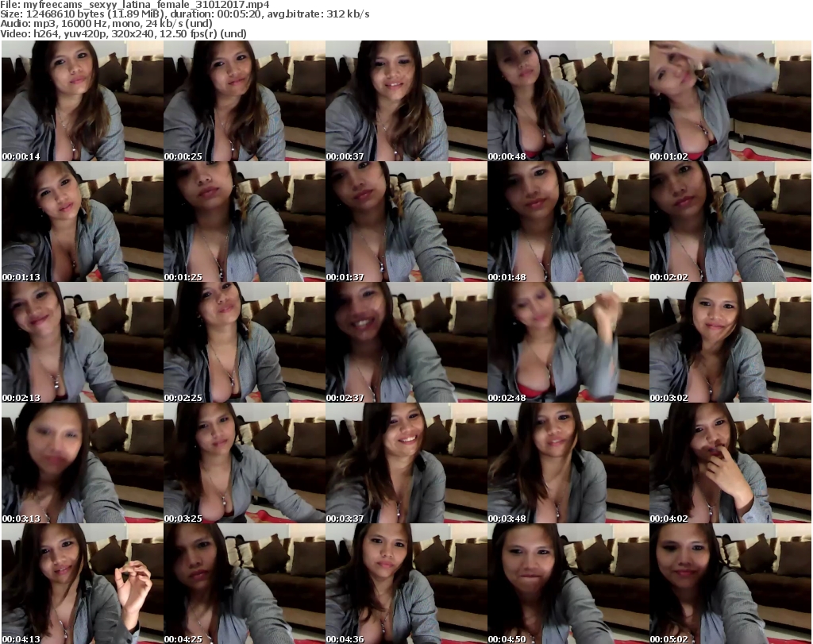Open the frame at 00:00:37
This screenshot has width=813, height=644.
point(406,101)
